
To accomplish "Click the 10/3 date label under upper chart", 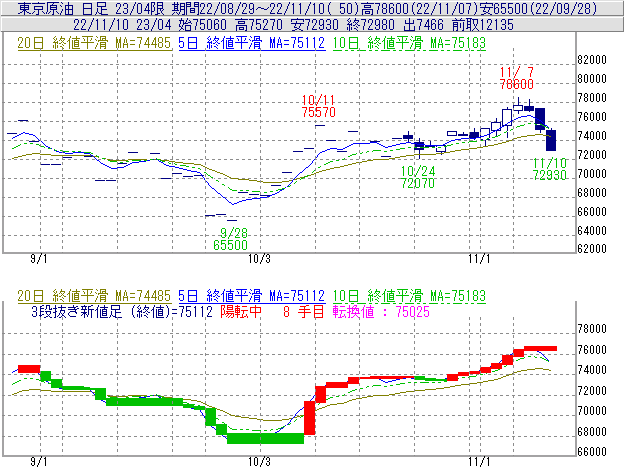I will pyautogui.click(x=259, y=259).
